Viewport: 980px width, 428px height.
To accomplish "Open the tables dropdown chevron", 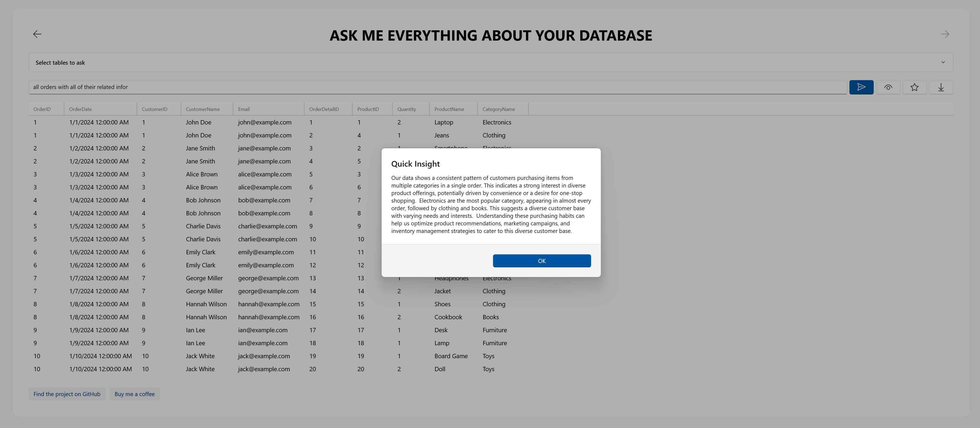I will tap(943, 62).
